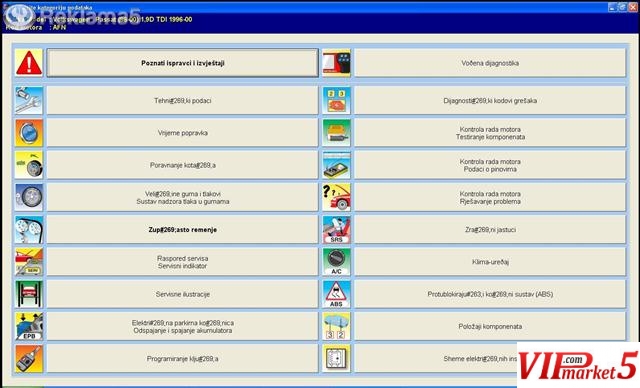Image resolution: width=640 pixels, height=388 pixels.
Task: Click the service schedule icon
Action: [x=29, y=262]
